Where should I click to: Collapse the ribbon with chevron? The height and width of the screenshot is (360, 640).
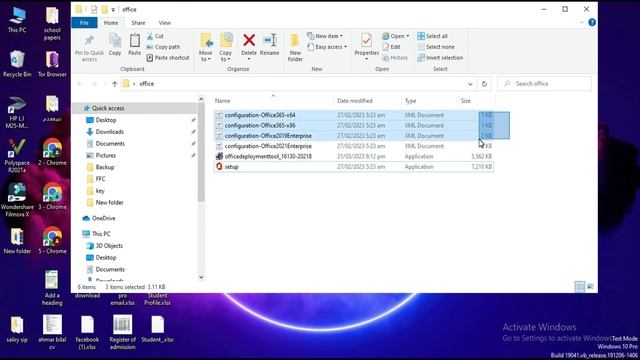[x=581, y=22]
